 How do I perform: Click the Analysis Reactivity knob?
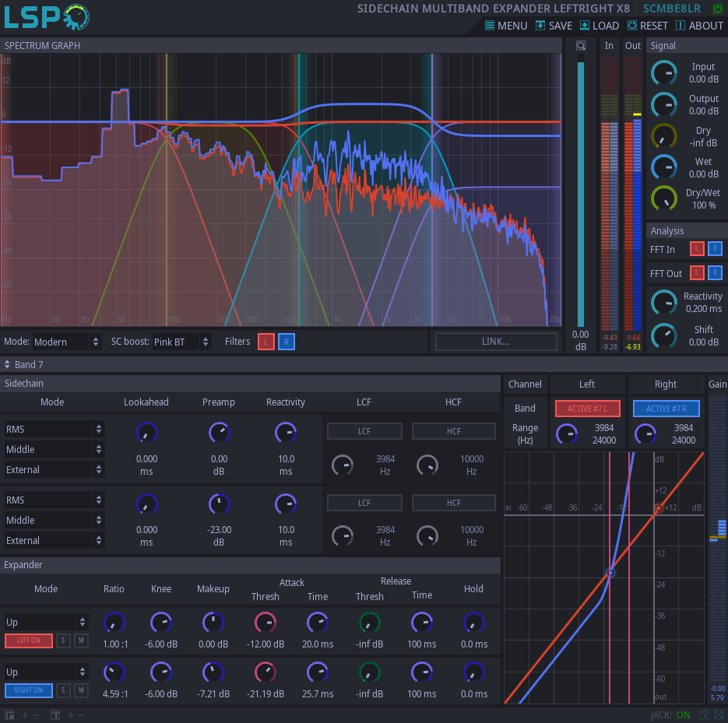664,302
